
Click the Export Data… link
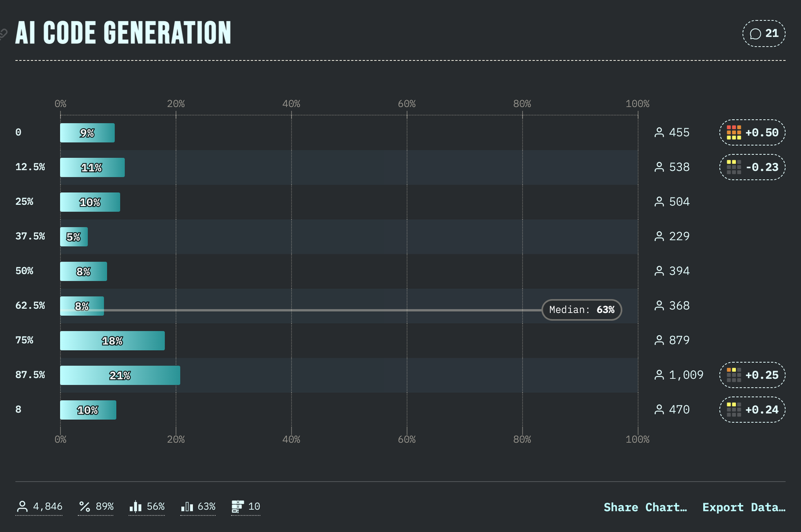(744, 507)
